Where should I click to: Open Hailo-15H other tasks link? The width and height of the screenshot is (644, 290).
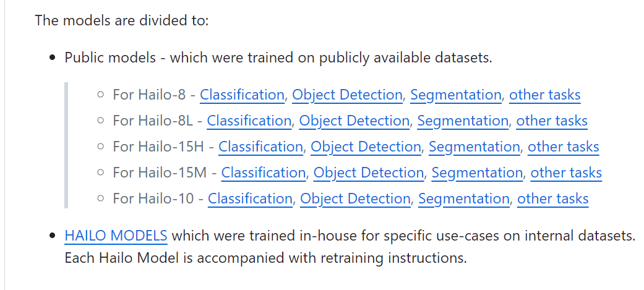click(x=564, y=147)
